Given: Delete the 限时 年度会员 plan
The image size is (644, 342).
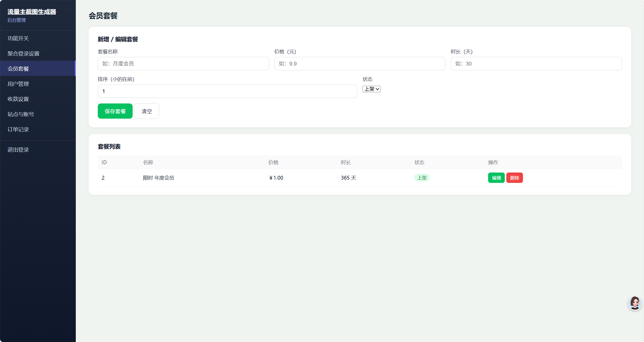Looking at the screenshot, I should coord(514,178).
